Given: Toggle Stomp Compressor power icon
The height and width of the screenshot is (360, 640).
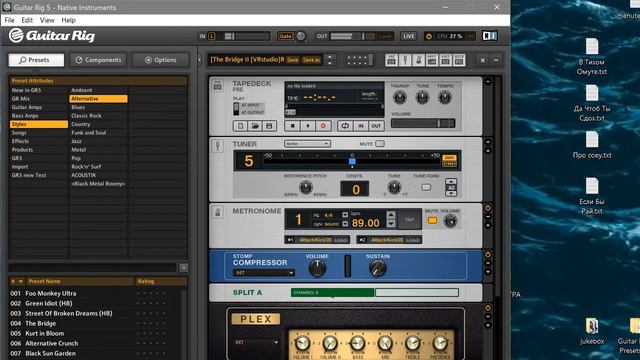Looking at the screenshot, I should coord(488,254).
